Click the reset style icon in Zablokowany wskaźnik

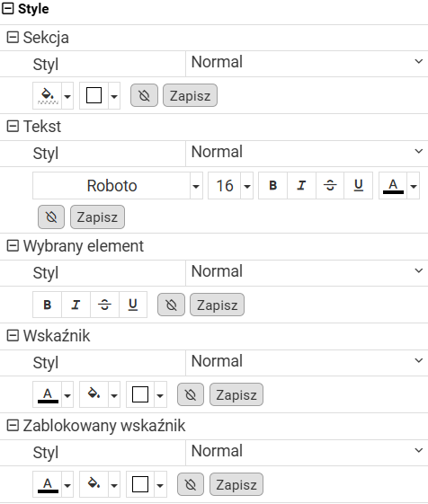point(191,484)
